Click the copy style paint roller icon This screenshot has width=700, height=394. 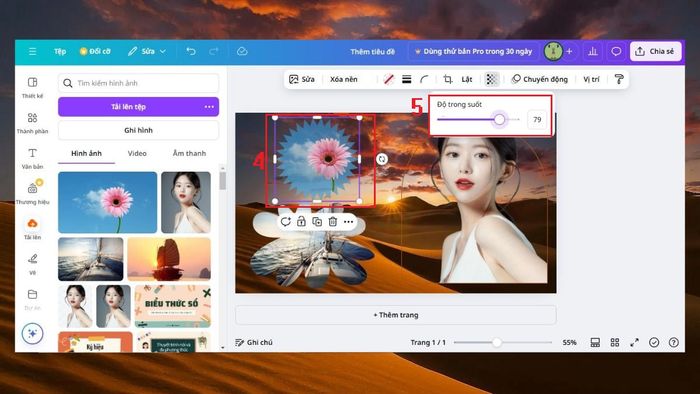[619, 79]
